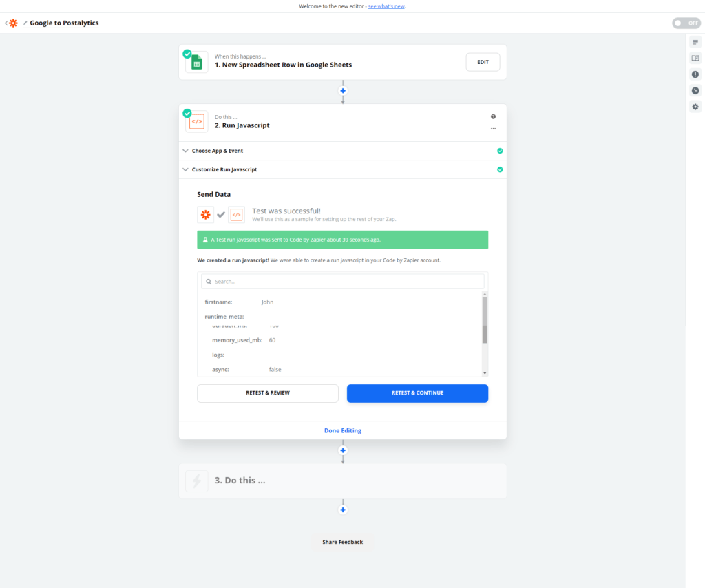Add a step after step 3
The image size is (705, 588).
343,510
